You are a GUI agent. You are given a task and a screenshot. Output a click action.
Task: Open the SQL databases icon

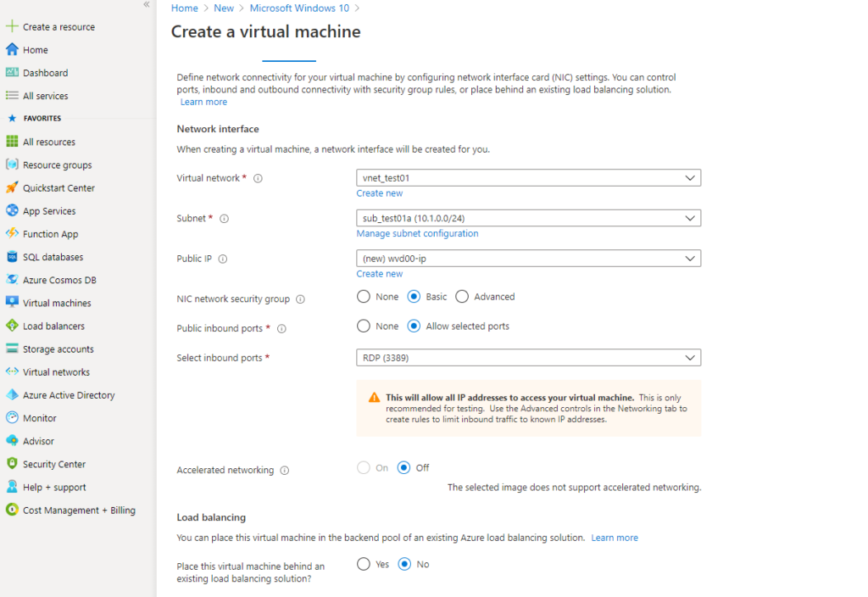[x=12, y=256]
